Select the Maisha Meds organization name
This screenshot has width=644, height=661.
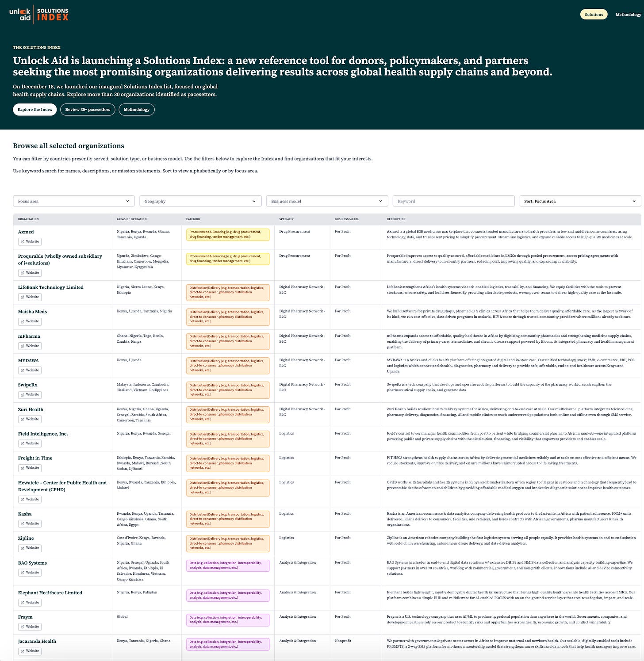click(x=32, y=312)
